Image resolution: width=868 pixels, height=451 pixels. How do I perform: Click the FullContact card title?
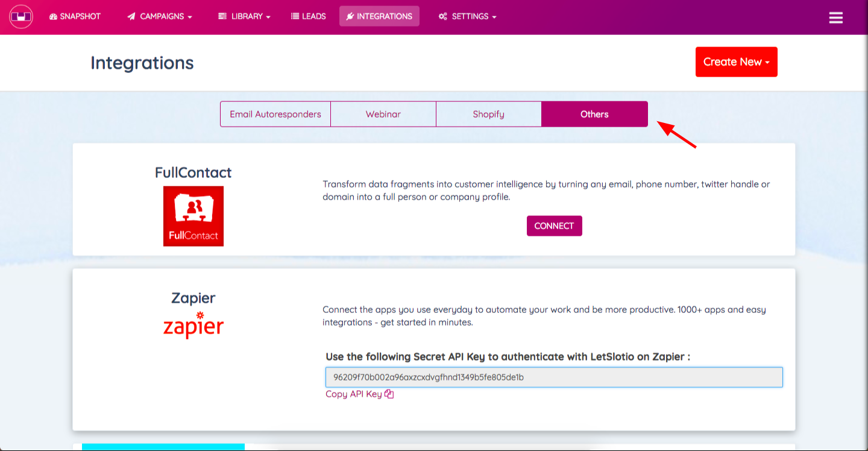click(x=193, y=172)
